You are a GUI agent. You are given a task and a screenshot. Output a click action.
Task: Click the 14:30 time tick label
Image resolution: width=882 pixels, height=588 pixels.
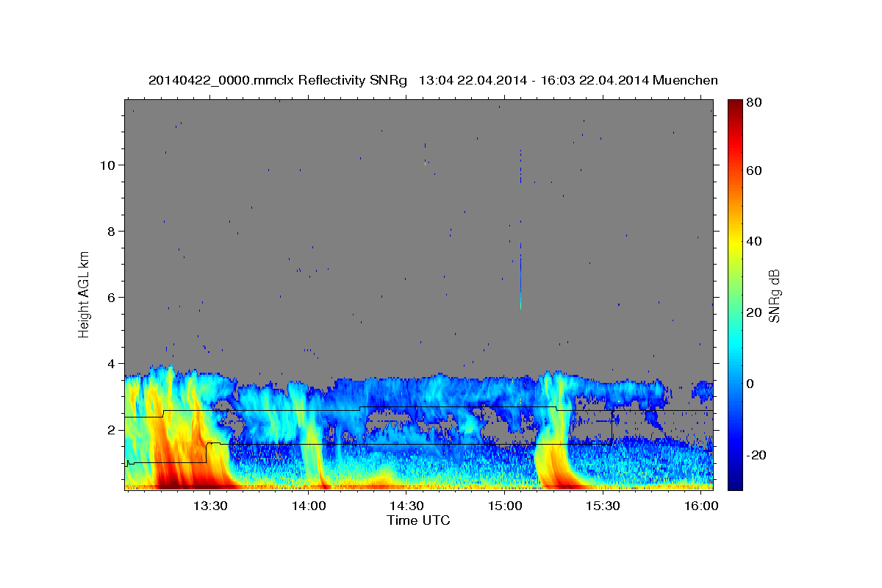406,506
